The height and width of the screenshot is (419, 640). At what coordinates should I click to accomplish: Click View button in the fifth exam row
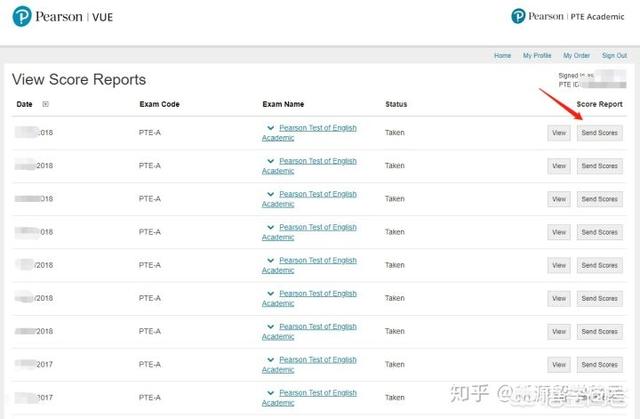click(559, 265)
